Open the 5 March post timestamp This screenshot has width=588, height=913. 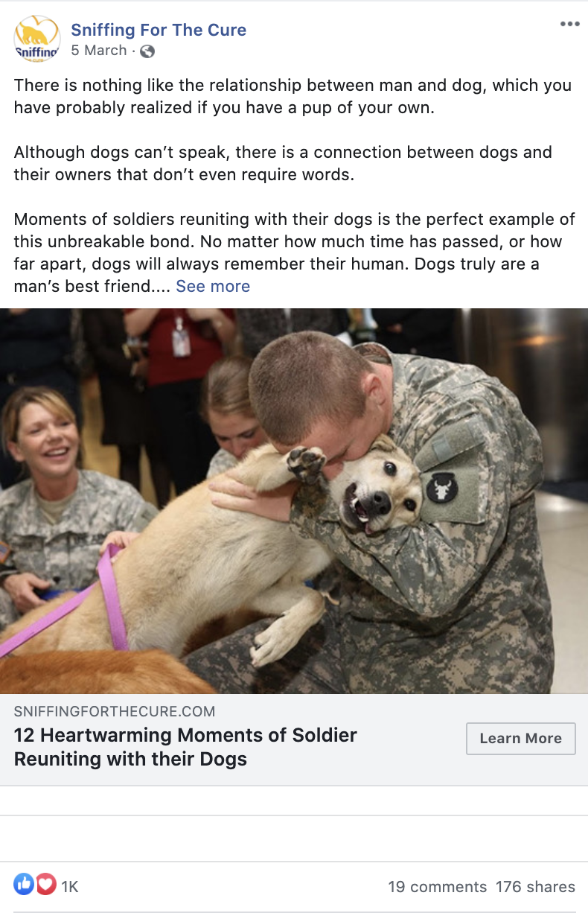pos(99,51)
